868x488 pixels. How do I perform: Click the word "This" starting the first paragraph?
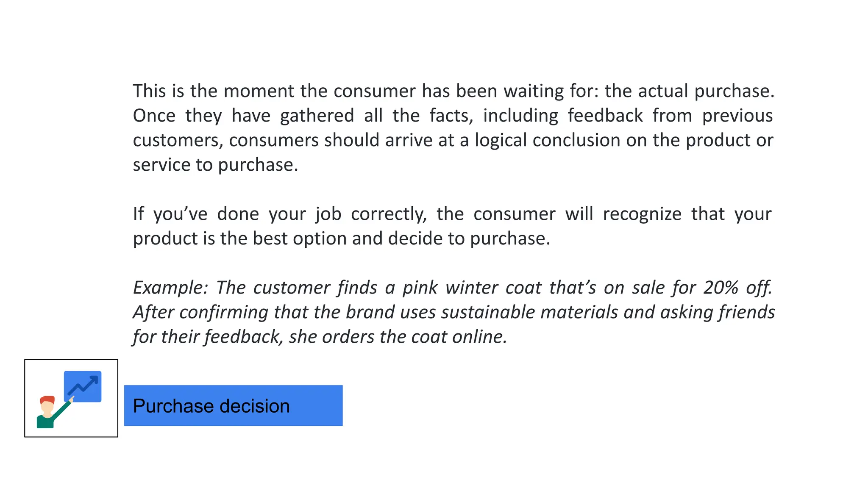149,91
